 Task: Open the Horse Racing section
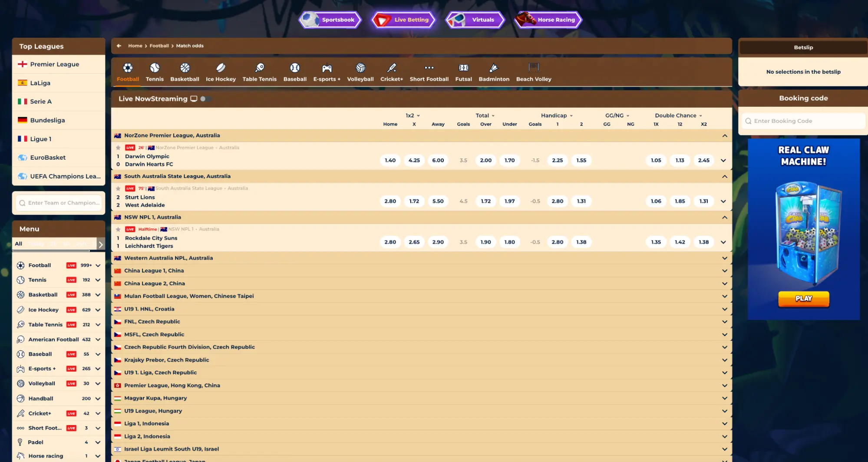pos(547,20)
